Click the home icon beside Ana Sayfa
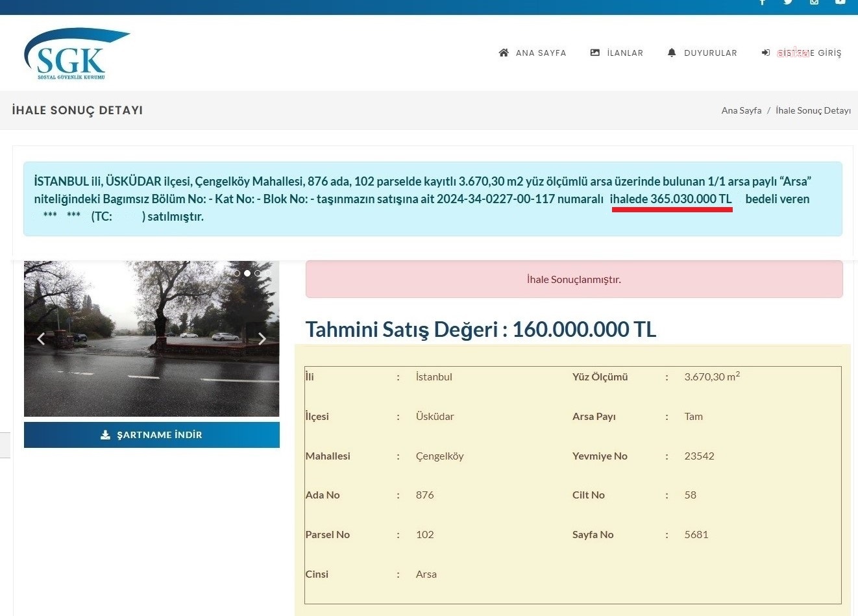 (504, 53)
